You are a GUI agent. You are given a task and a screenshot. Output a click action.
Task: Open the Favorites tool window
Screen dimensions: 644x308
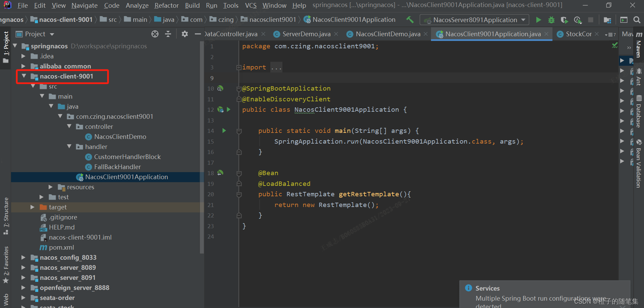click(6, 265)
